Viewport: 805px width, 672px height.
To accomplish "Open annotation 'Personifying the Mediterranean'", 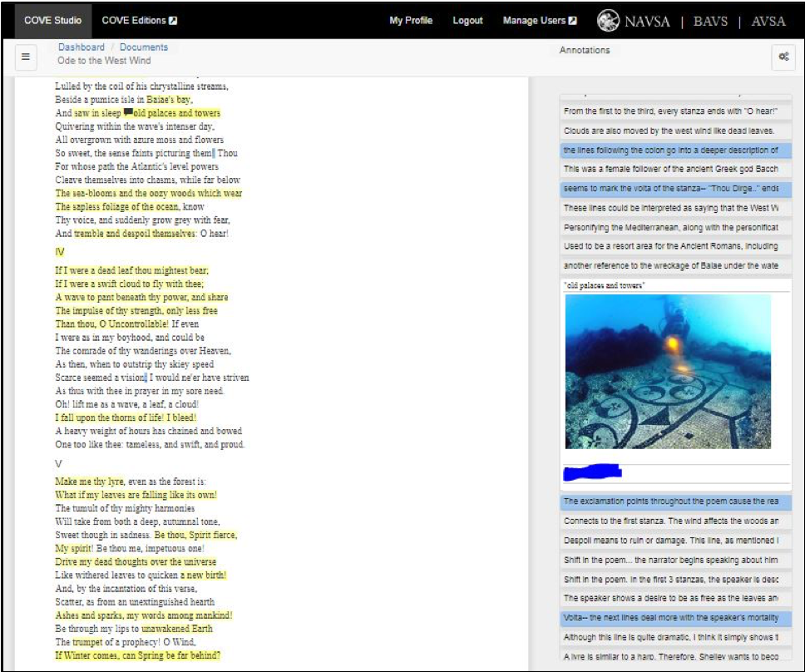I will click(675, 227).
